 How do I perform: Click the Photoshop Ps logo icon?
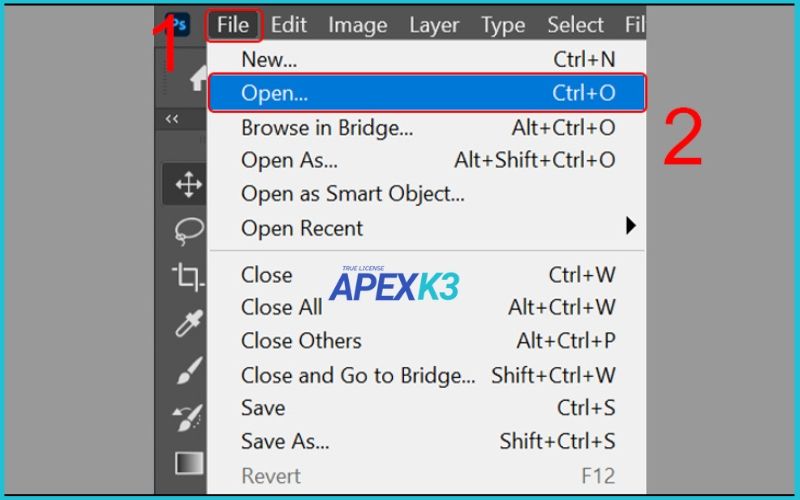pos(178,25)
